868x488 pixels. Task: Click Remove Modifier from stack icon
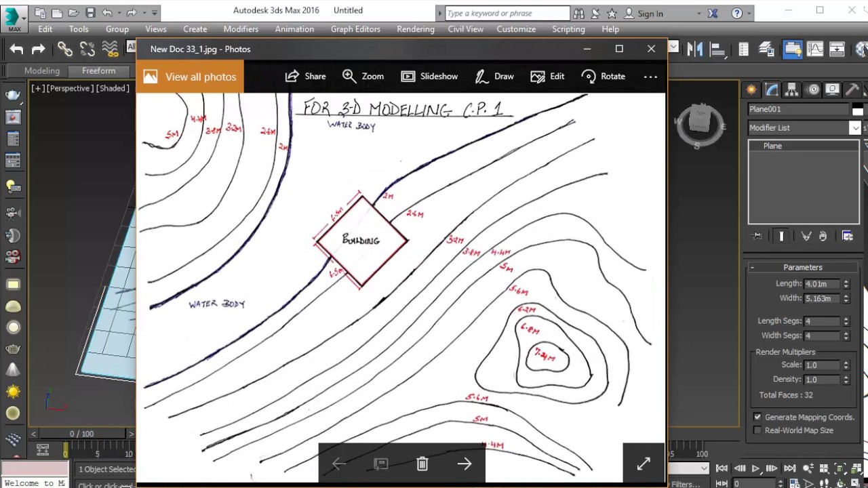click(823, 236)
